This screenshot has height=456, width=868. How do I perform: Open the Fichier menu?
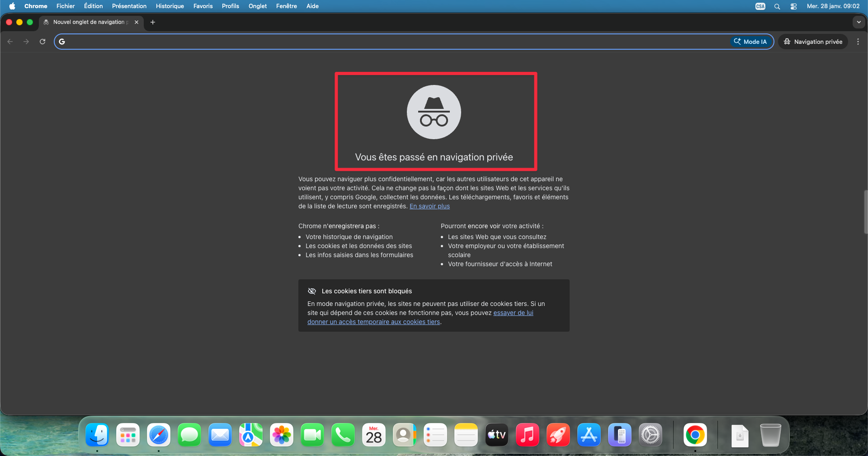pyautogui.click(x=66, y=6)
